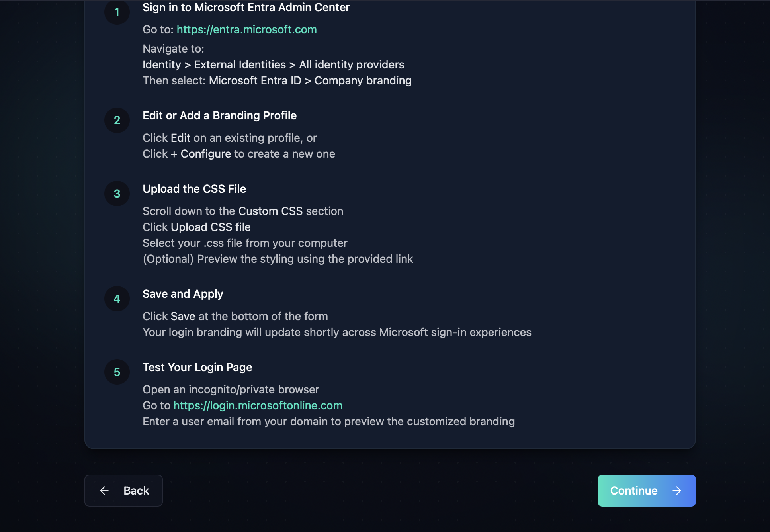Open the https://login.microsoftonline.com link

click(x=258, y=405)
